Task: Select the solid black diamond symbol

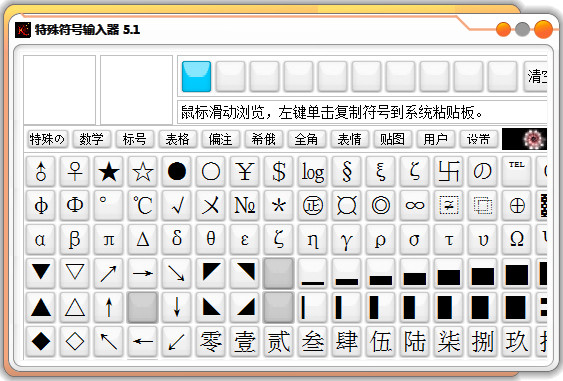Action: [41, 341]
